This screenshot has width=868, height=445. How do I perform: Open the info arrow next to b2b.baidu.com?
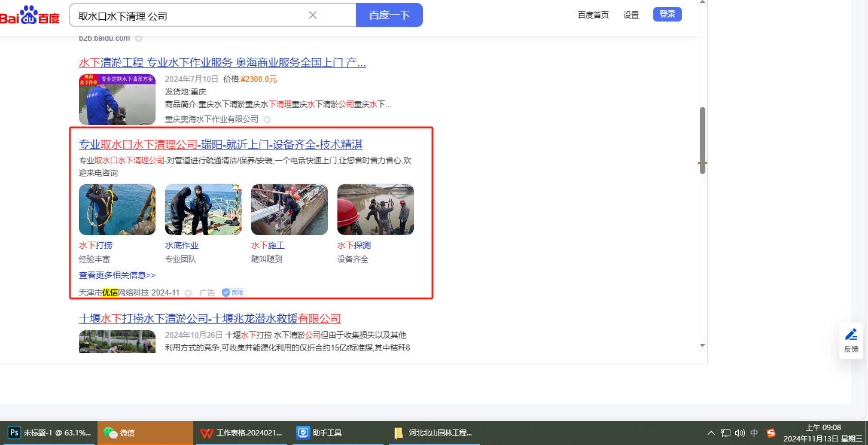[139, 38]
